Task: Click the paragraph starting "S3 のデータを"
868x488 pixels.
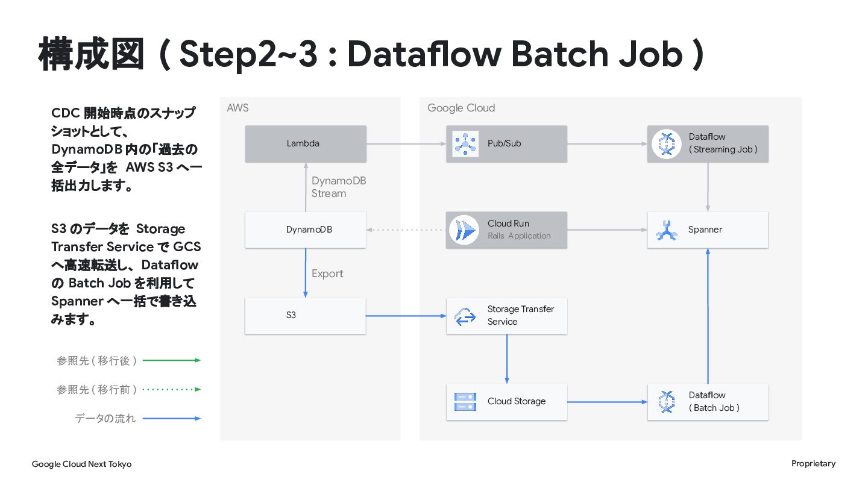Action: [x=127, y=274]
